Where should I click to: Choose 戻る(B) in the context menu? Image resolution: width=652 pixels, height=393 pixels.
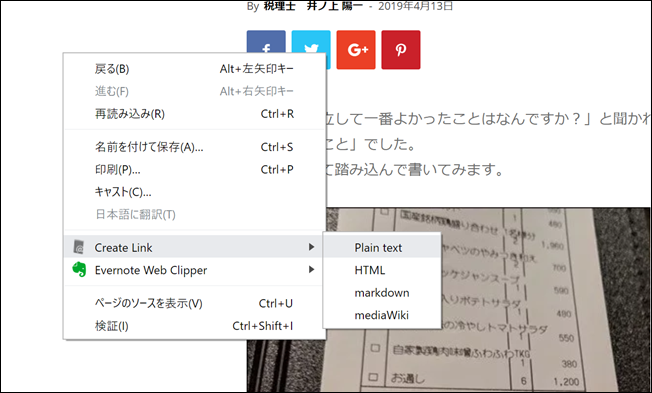point(194,69)
